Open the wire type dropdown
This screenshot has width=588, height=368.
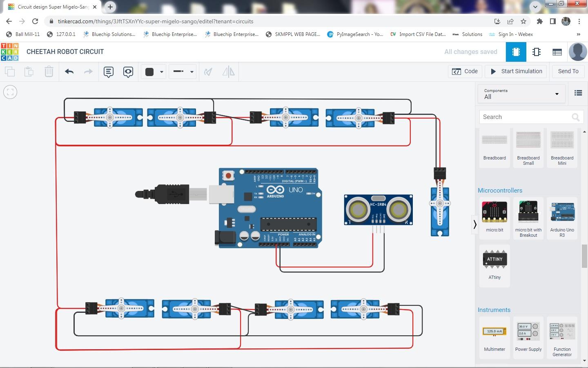coord(183,72)
